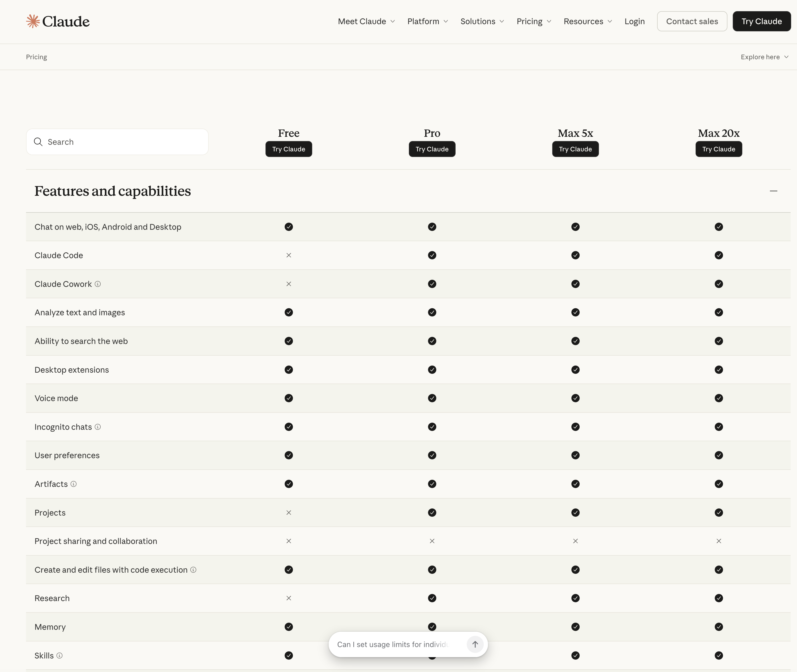Open the Resources menu item

(588, 21)
